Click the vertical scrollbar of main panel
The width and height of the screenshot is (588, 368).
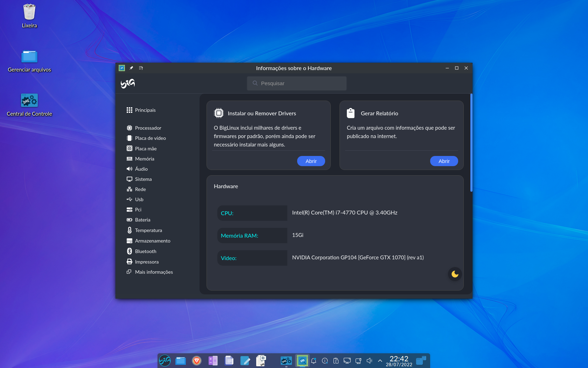tap(471, 143)
